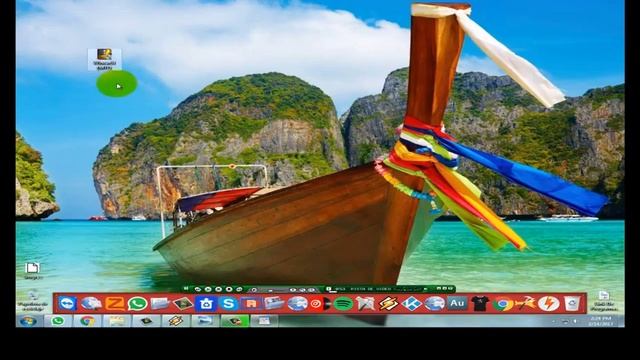This screenshot has height=360, width=640.
Task: Launch Google Chrome from the red dock
Action: [503, 303]
